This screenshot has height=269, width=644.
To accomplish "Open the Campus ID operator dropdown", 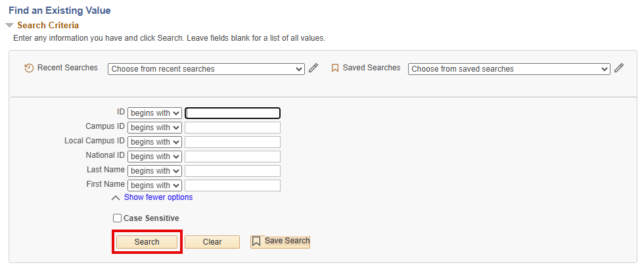I will (x=154, y=128).
